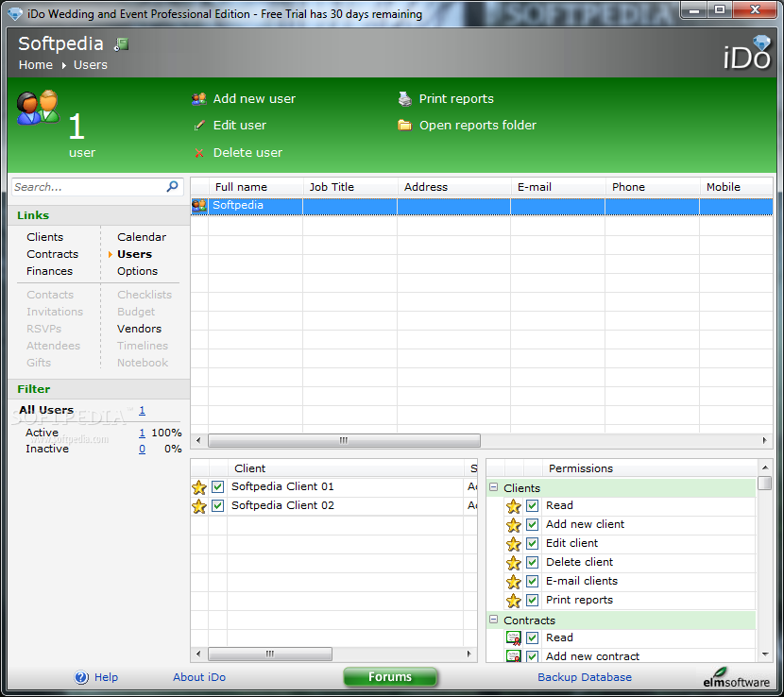This screenshot has height=697, width=784.
Task: Click the red Delete user X icon
Action: pos(199,153)
